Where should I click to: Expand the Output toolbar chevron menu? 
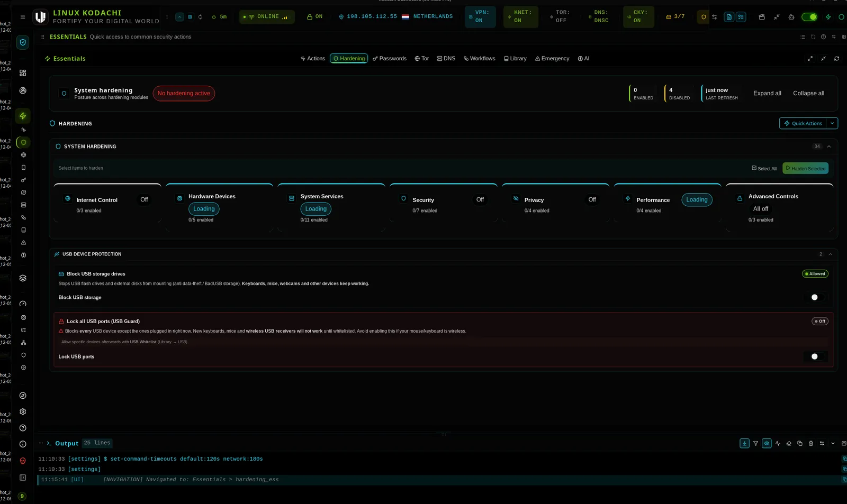[833, 444]
